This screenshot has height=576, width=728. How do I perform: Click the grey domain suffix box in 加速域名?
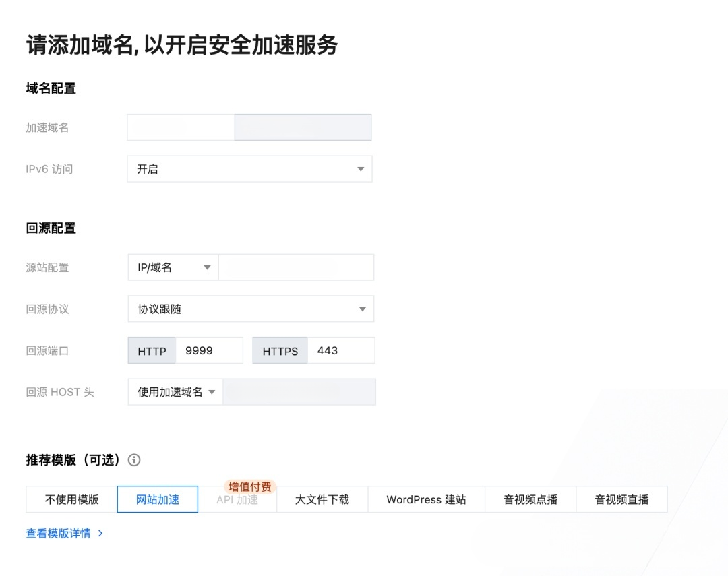coord(303,127)
